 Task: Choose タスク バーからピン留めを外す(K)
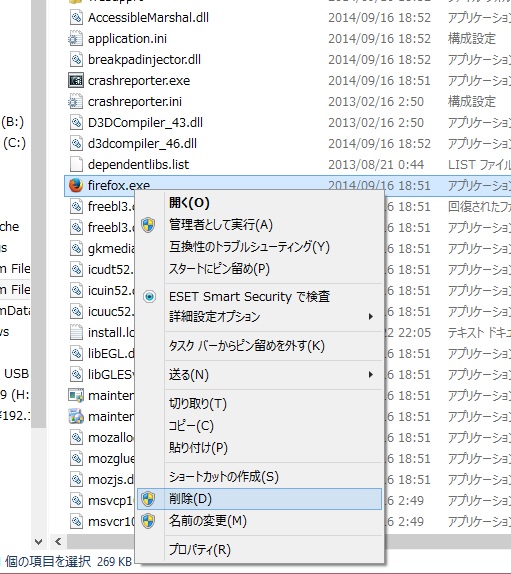(260, 346)
